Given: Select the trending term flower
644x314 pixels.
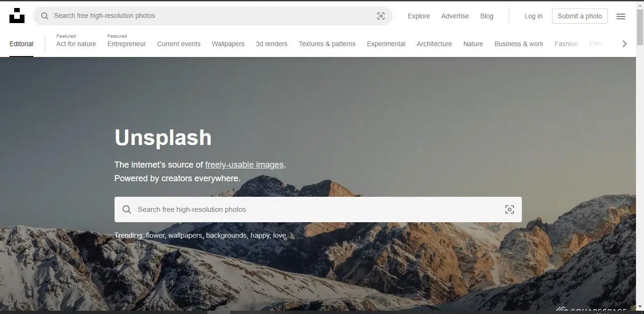Looking at the screenshot, I should pyautogui.click(x=155, y=235).
